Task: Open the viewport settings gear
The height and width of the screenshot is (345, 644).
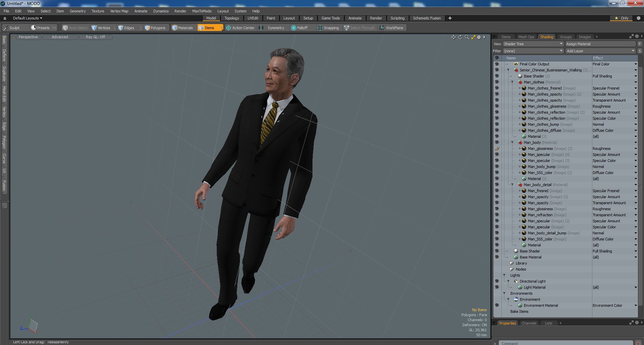Action: (479, 37)
